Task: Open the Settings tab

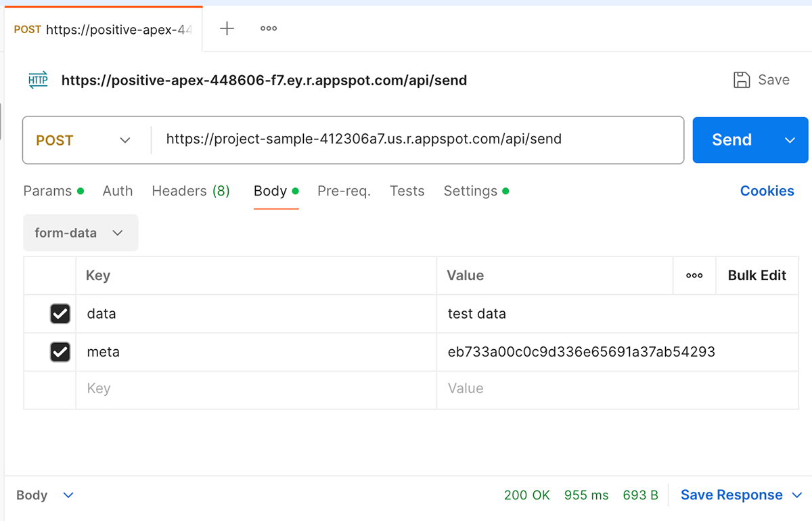Action: tap(476, 191)
